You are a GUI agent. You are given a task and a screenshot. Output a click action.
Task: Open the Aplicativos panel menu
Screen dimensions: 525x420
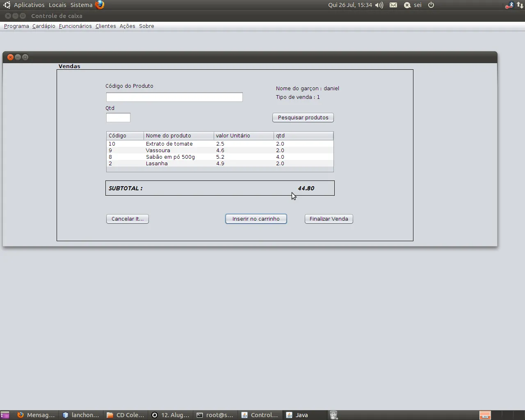29,5
